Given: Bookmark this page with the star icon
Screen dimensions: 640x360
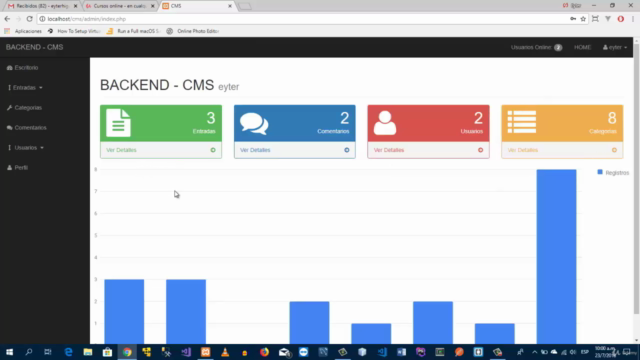Looking at the screenshot, I should click(583, 19).
